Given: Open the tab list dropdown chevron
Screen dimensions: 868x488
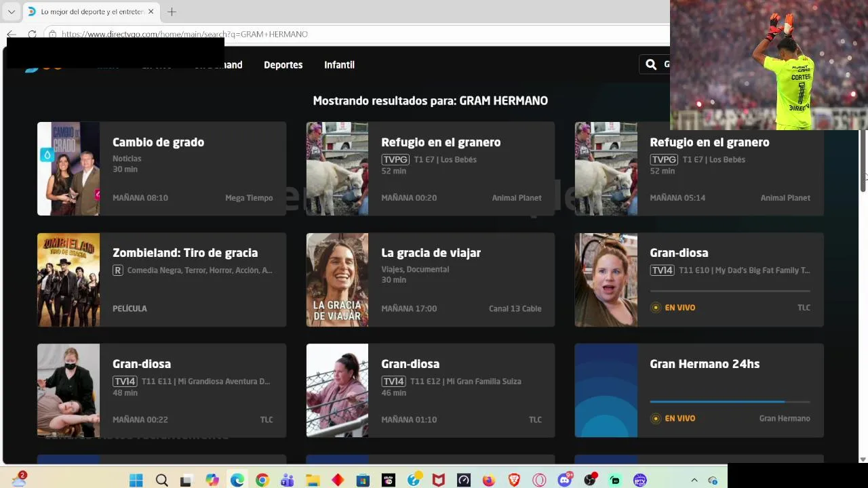Looking at the screenshot, I should [x=11, y=12].
